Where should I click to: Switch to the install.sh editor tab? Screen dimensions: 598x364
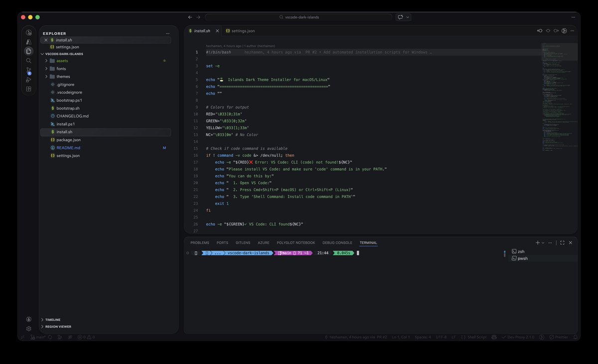point(202,31)
